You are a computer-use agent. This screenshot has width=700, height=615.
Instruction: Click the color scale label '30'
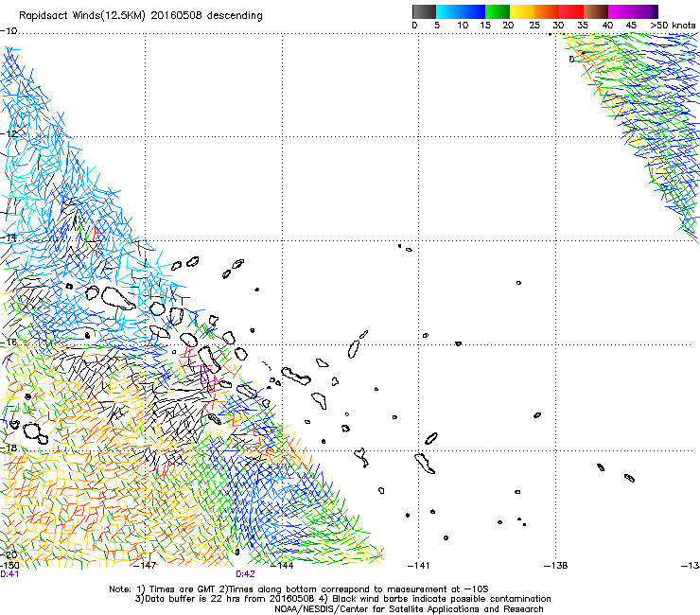pyautogui.click(x=558, y=26)
